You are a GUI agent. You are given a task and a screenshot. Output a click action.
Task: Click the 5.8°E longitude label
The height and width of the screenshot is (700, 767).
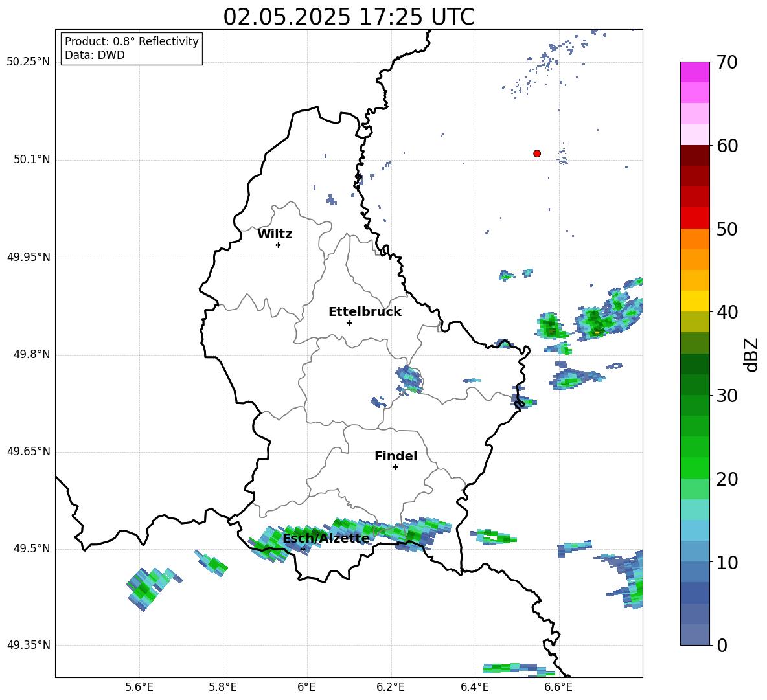[x=223, y=687]
